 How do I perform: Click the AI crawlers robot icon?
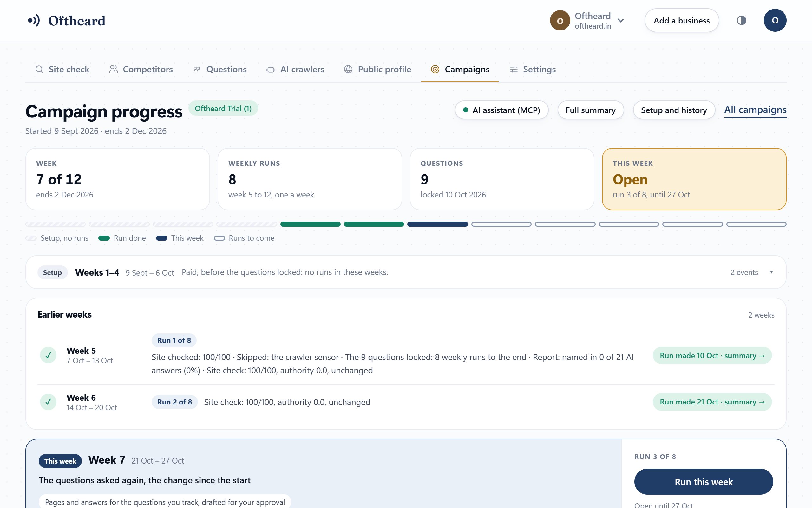pos(271,69)
